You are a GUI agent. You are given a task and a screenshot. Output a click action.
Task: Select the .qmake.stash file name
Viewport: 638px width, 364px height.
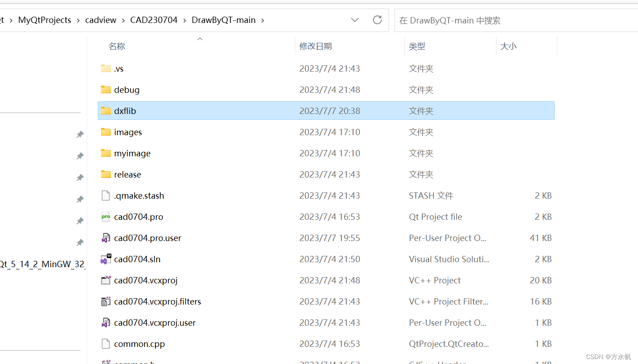(139, 196)
